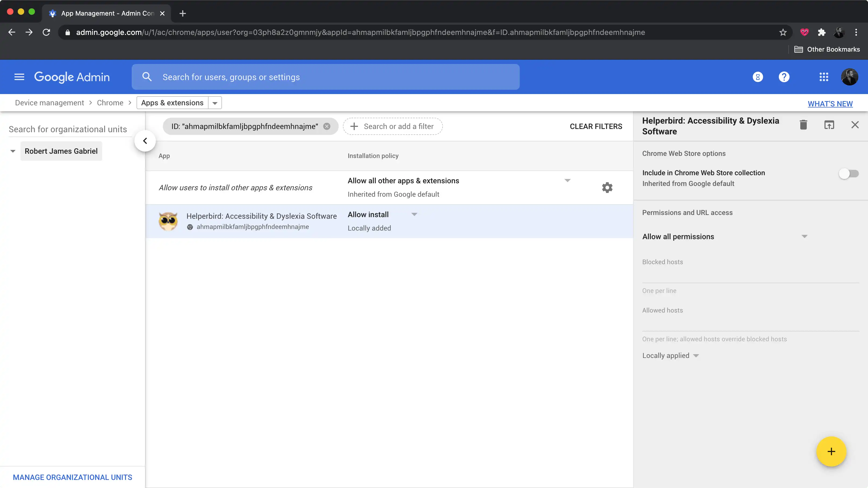This screenshot has width=868, height=488.
Task: Click the App column header
Action: (x=164, y=156)
